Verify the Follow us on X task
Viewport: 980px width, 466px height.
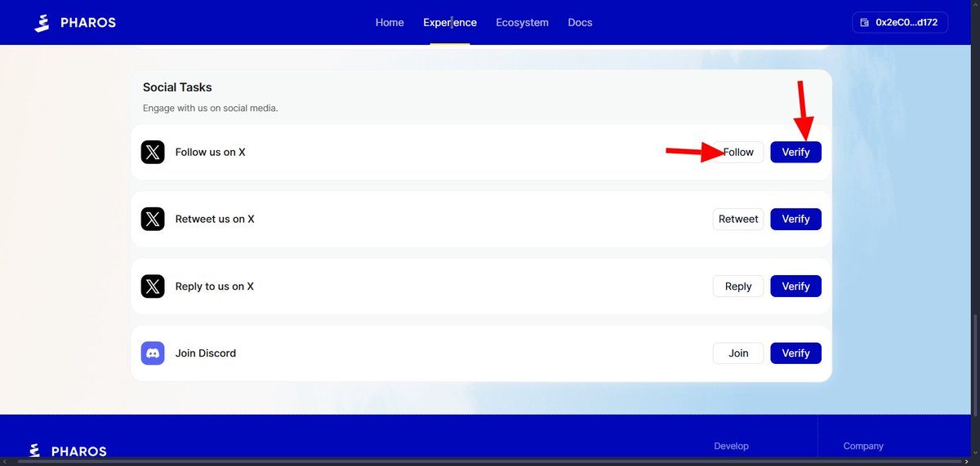[x=795, y=152]
